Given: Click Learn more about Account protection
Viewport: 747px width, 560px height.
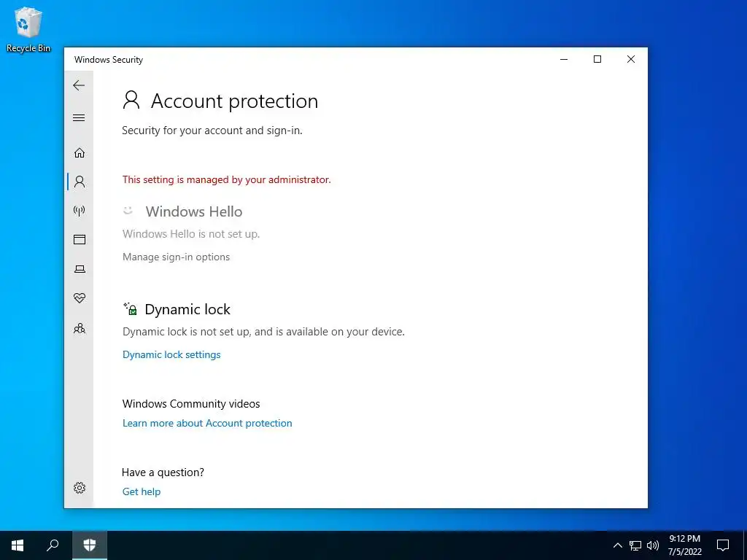Looking at the screenshot, I should 207,424.
